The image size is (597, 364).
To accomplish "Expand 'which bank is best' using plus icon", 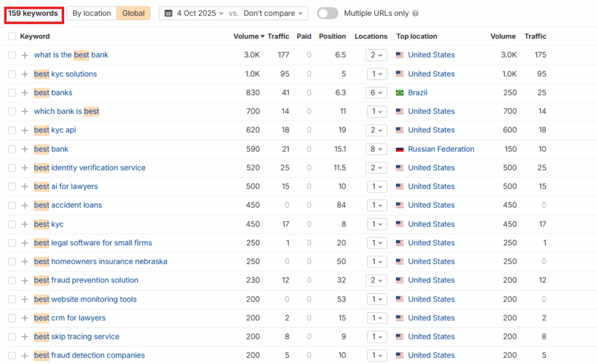I will tap(24, 111).
